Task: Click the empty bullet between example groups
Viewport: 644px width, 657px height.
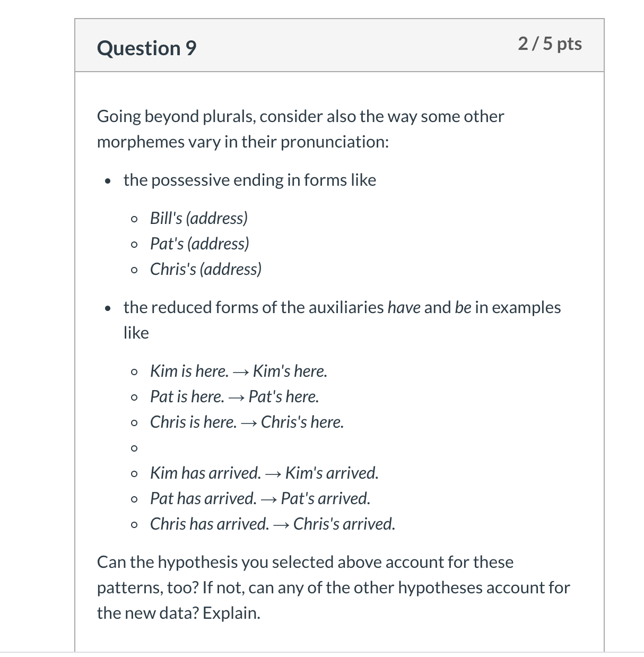Action: pyautogui.click(x=134, y=448)
